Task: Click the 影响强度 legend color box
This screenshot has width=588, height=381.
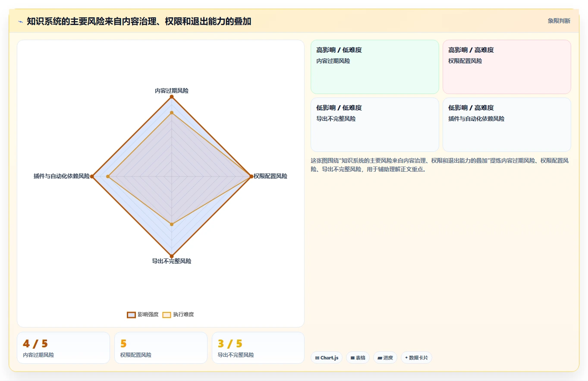Action: click(131, 315)
